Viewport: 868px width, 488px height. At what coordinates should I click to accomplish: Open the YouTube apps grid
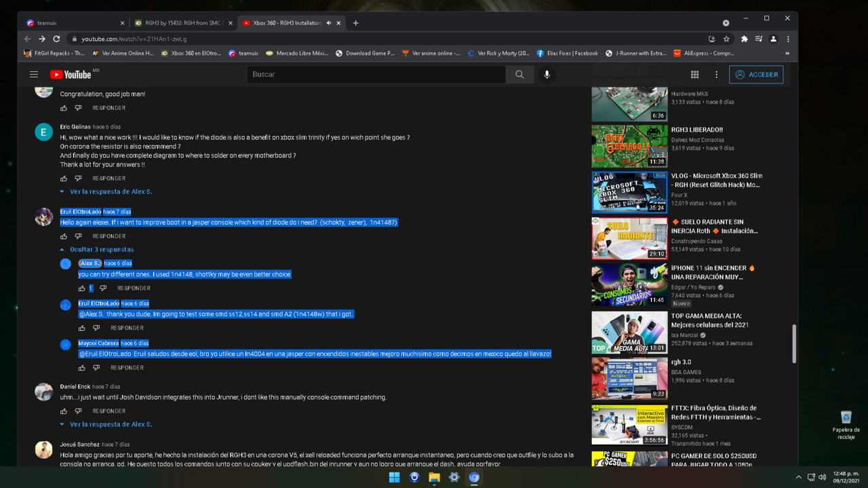tap(694, 75)
